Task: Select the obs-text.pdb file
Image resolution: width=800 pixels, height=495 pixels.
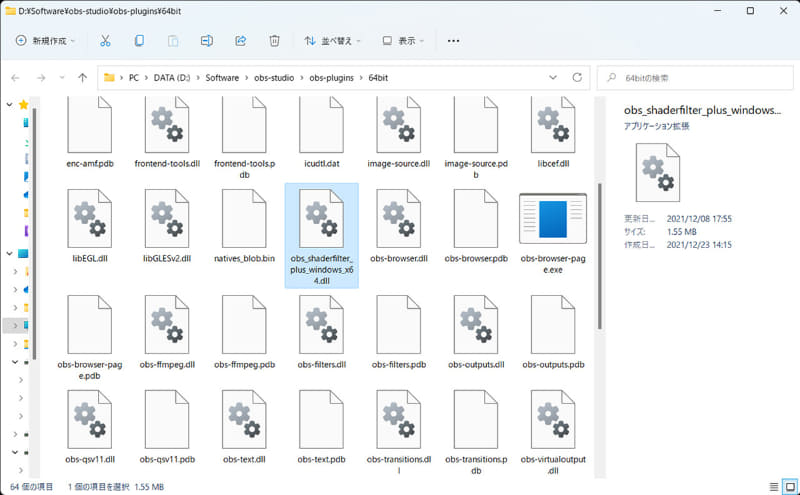Action: (321, 427)
